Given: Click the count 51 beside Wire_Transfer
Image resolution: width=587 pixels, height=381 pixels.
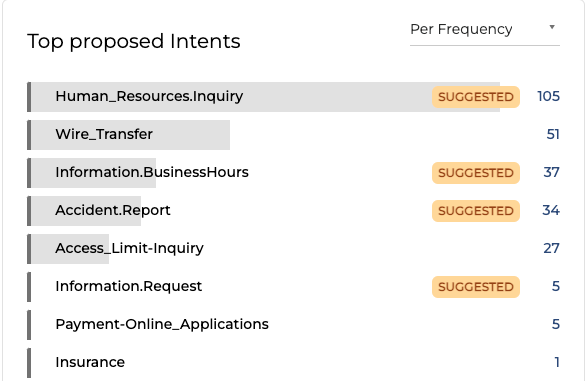Looking at the screenshot, I should pyautogui.click(x=553, y=135).
